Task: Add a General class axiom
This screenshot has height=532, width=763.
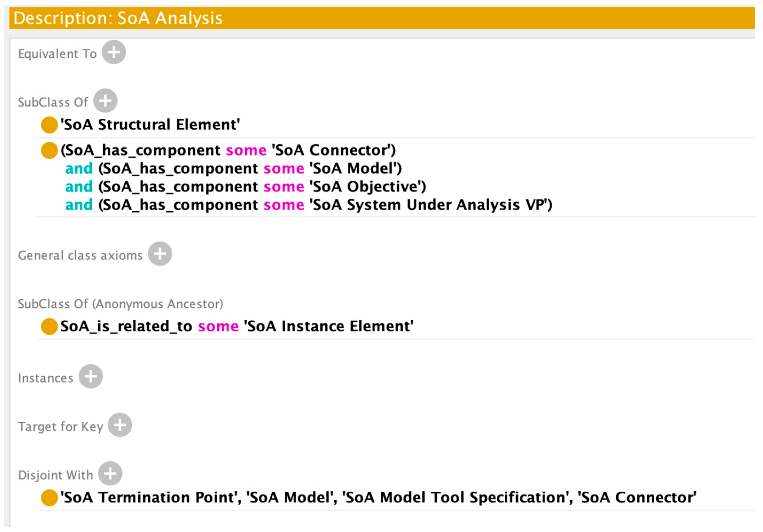Action: pos(160,254)
